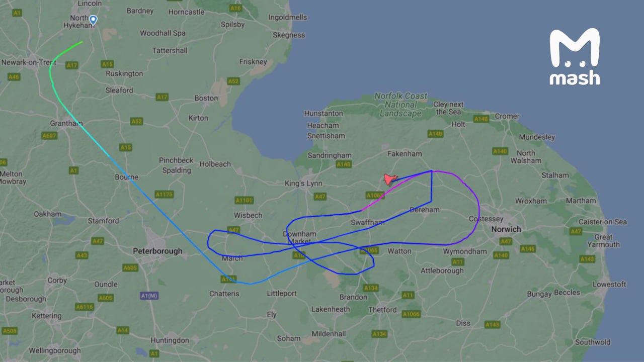Click the green flight track segment near Lincoln
Viewport: 644px width, 362px height.
point(69,49)
